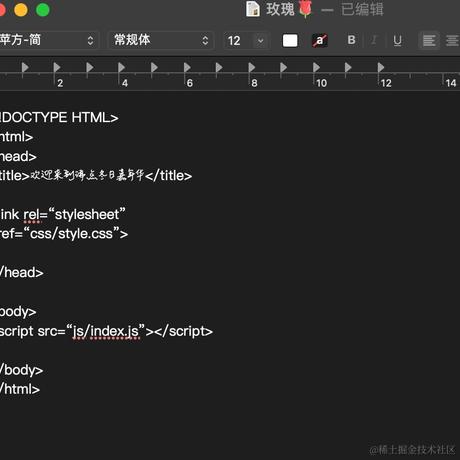Align text to the left
Image resolution: width=460 pixels, height=460 pixels.
(429, 41)
